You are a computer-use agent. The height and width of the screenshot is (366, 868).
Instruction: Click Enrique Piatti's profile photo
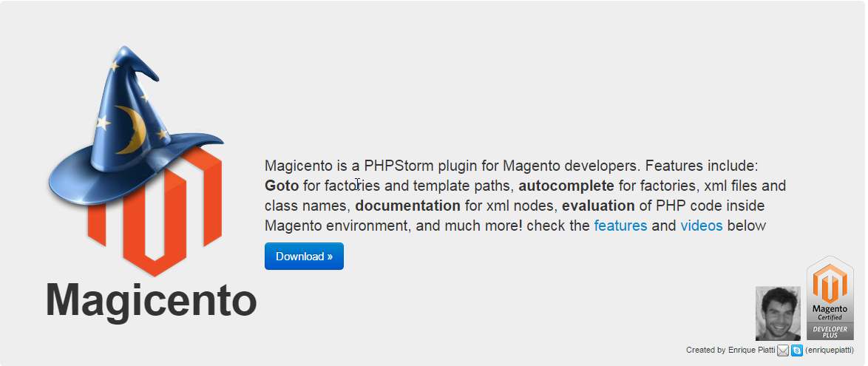coord(778,313)
